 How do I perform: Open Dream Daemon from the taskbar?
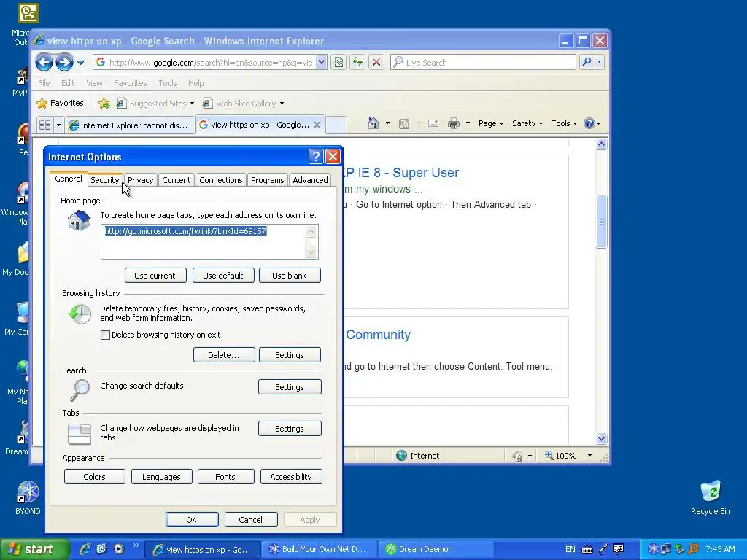tap(435, 549)
